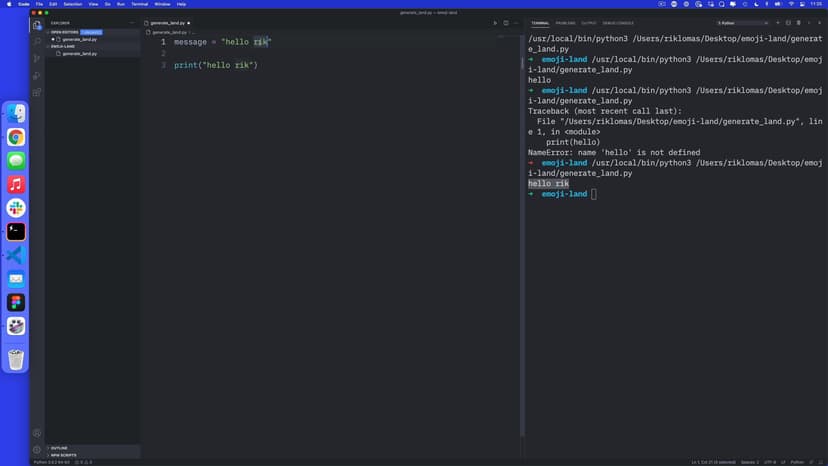Viewport: 828px width, 466px height.
Task: Expand the Outline section in the sidebar
Action: pyautogui.click(x=58, y=447)
